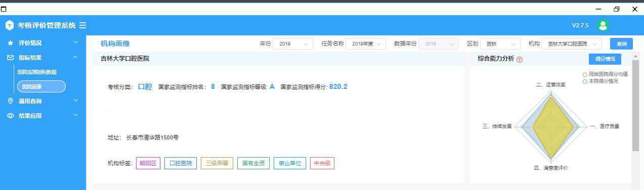The image size is (644, 190).
Task: Open the user avatar profile icon
Action: 603,25
